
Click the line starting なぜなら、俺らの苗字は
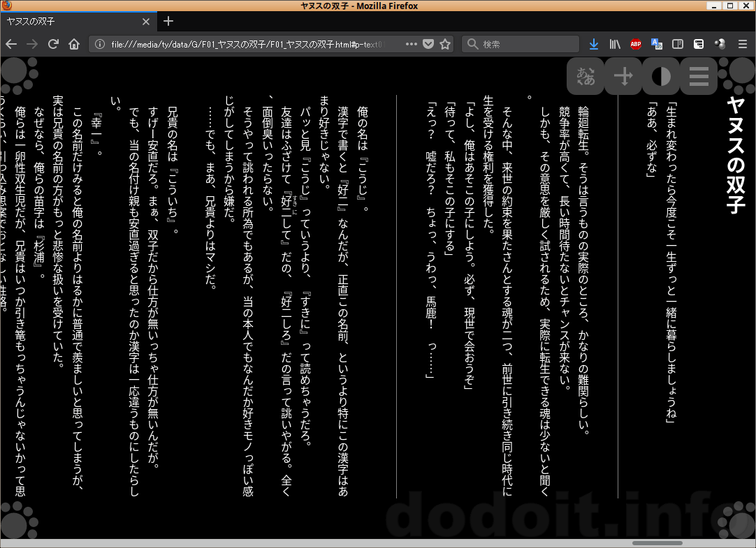tap(39, 194)
